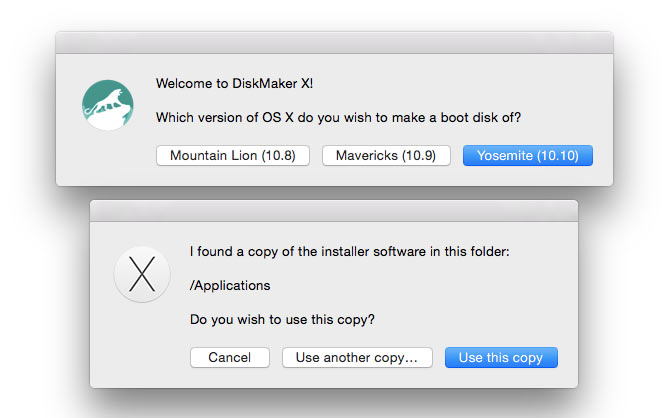The width and height of the screenshot is (669, 418).
Task: Click the /Applications folder path text
Action: coord(230,285)
